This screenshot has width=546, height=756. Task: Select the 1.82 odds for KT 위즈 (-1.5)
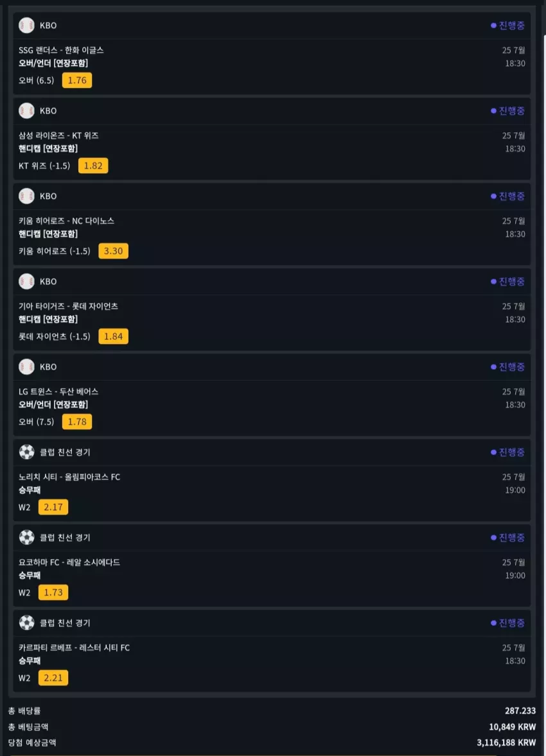pos(93,166)
